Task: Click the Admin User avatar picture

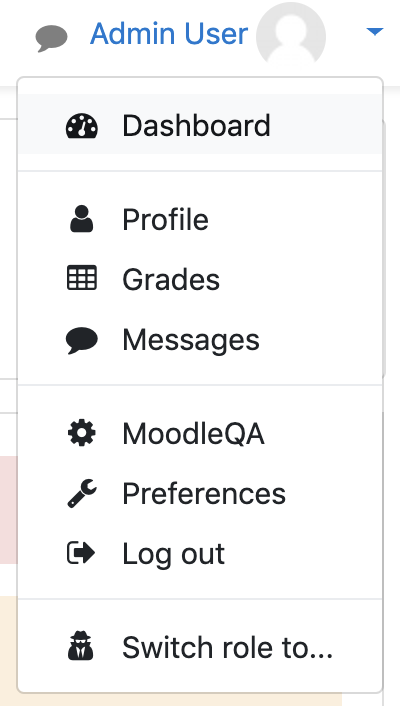Action: (291, 35)
